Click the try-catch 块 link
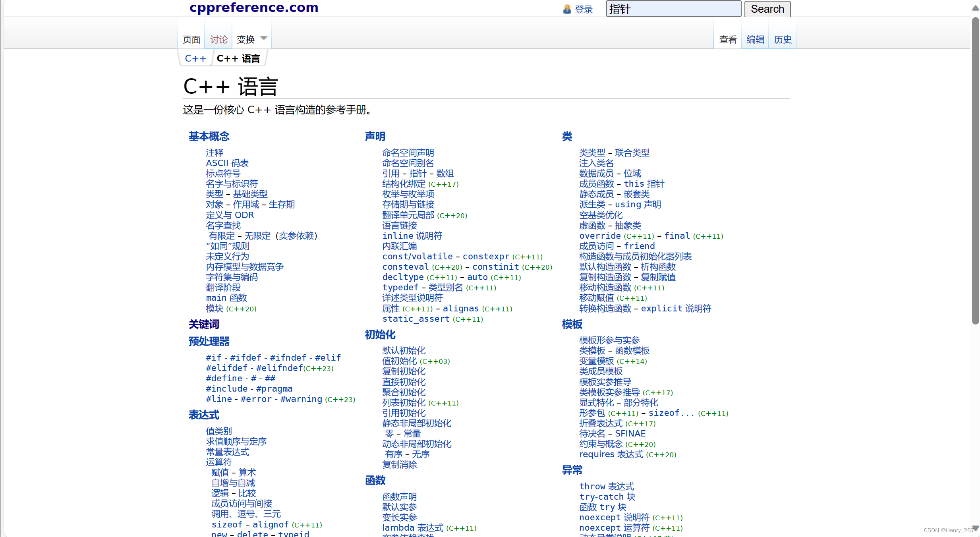This screenshot has height=537, width=980. [607, 497]
